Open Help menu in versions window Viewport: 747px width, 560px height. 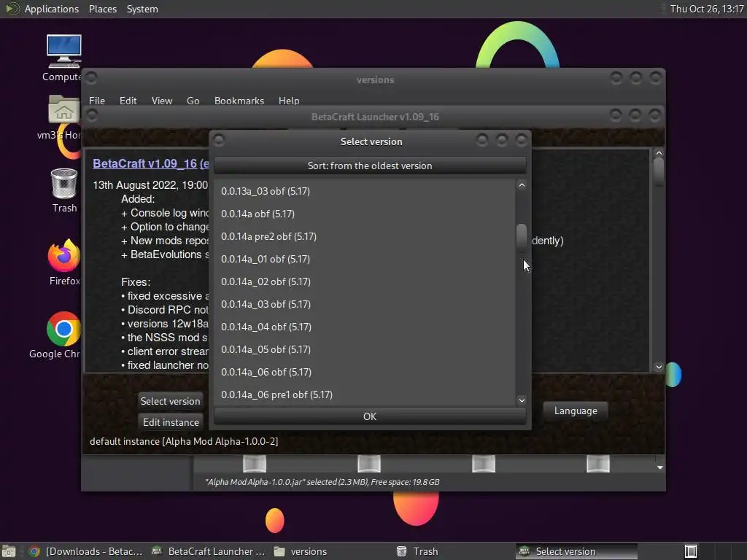pos(289,101)
